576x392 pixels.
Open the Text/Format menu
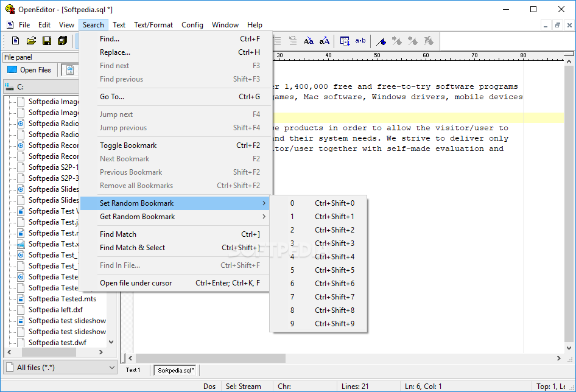tap(153, 24)
